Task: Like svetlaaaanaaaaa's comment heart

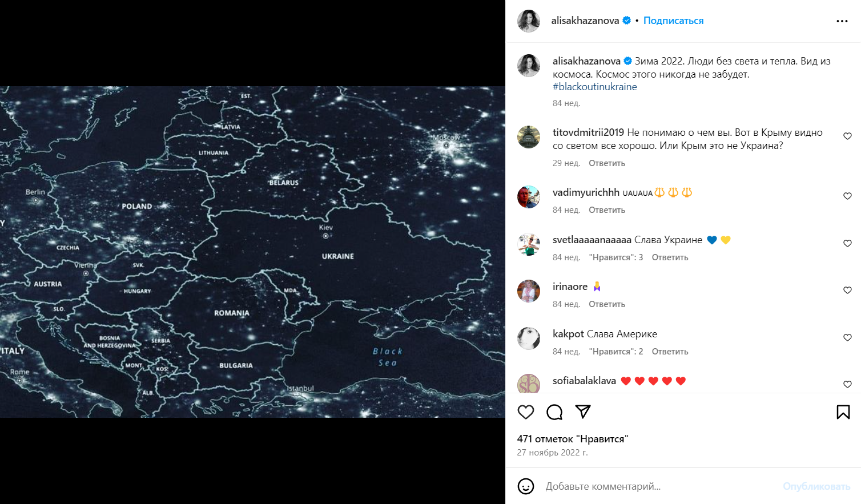Action: [x=847, y=244]
